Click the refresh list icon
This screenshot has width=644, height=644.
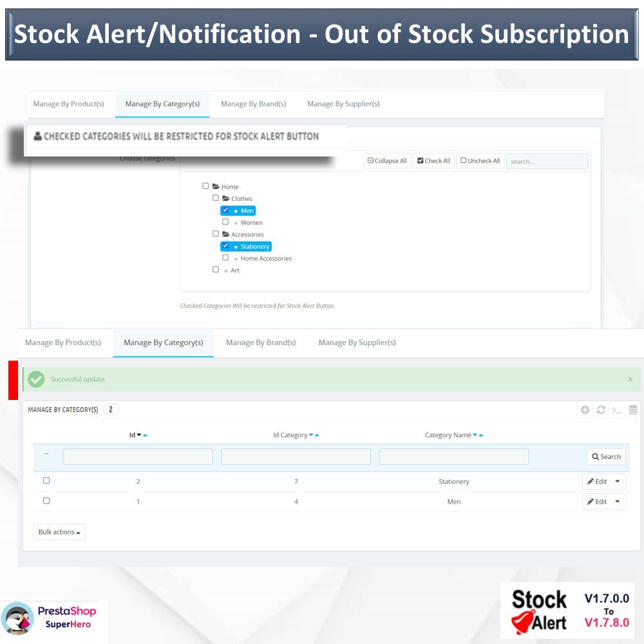tap(601, 410)
